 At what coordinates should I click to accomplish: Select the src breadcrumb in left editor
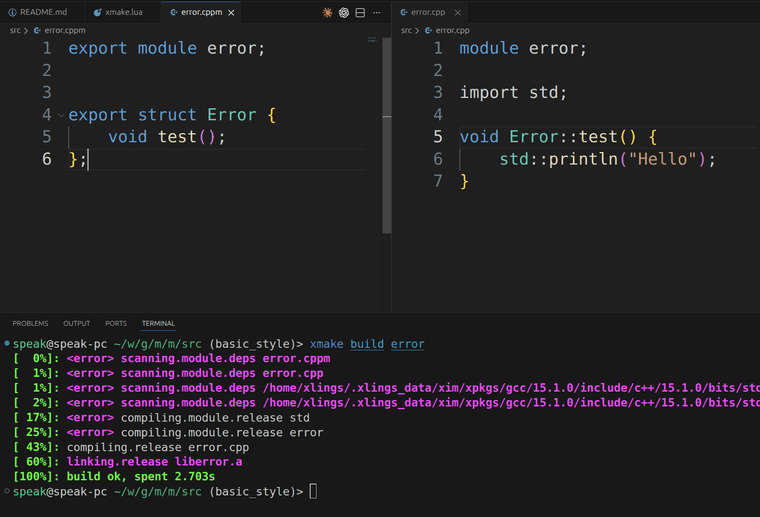coord(15,30)
